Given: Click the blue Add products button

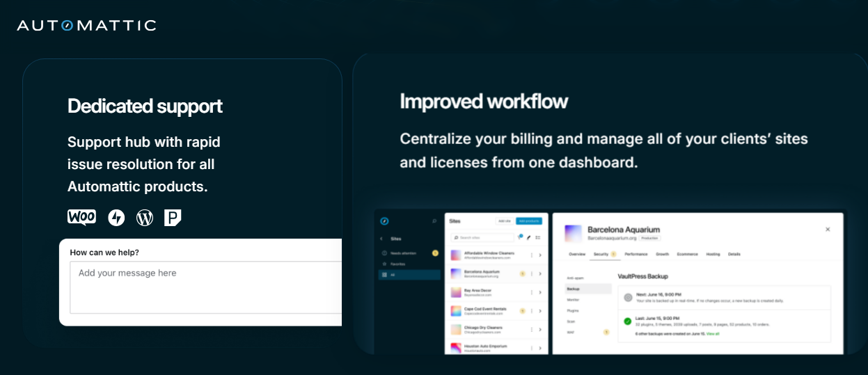Looking at the screenshot, I should [529, 221].
